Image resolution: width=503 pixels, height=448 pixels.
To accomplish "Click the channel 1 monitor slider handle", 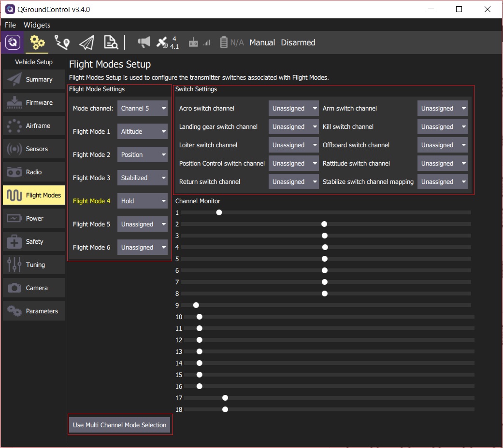I will click(219, 212).
